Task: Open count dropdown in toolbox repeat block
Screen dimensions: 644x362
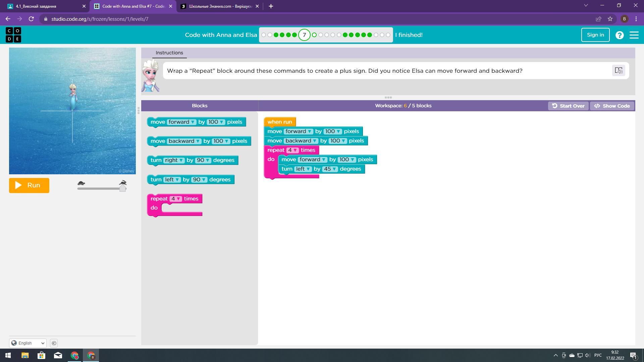Action: click(176, 199)
